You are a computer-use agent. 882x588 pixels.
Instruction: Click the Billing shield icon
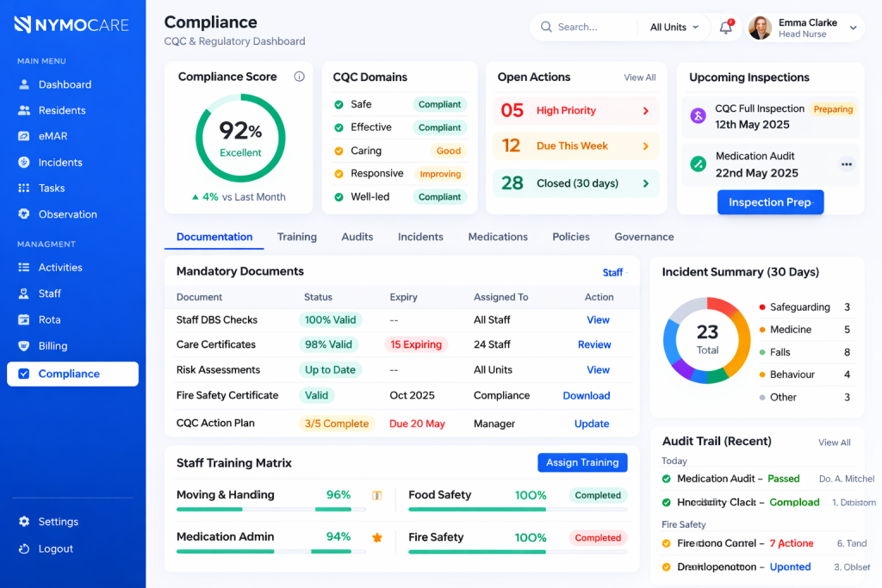pyautogui.click(x=23, y=346)
